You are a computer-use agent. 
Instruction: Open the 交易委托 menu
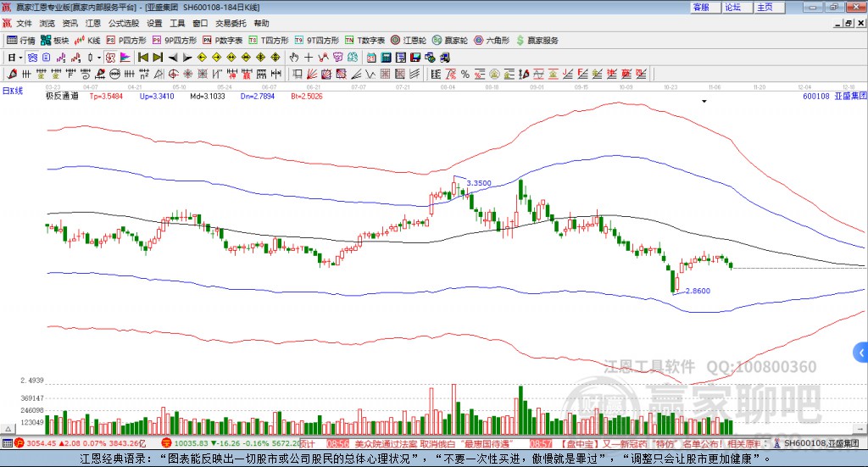tap(231, 24)
